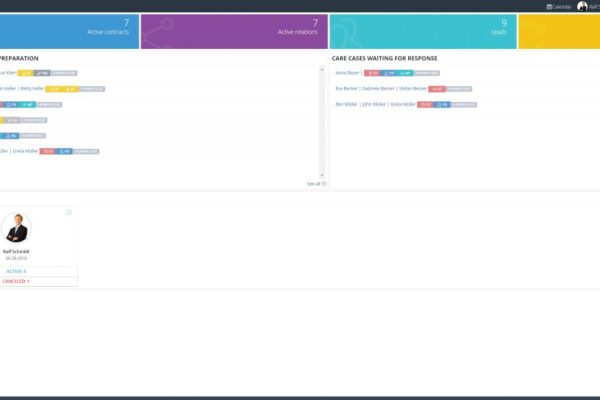Select the name Stefan Becker
Viewport: 600px width, 400px height.
[412, 88]
